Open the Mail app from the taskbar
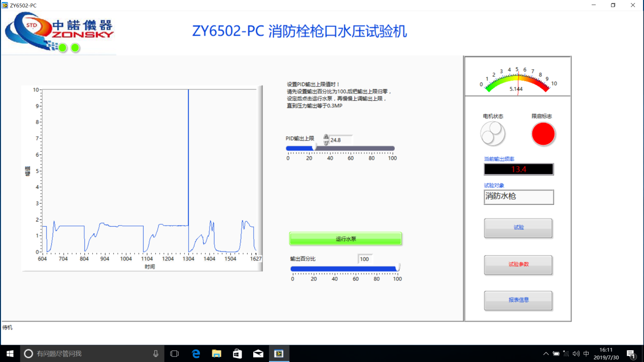Screen dimensions: 644x362 coord(258,353)
